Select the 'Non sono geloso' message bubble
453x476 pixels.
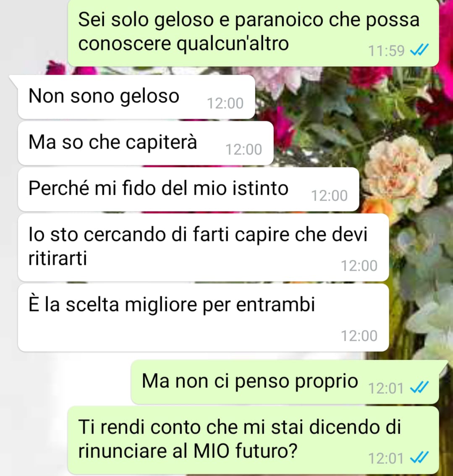[x=136, y=97]
